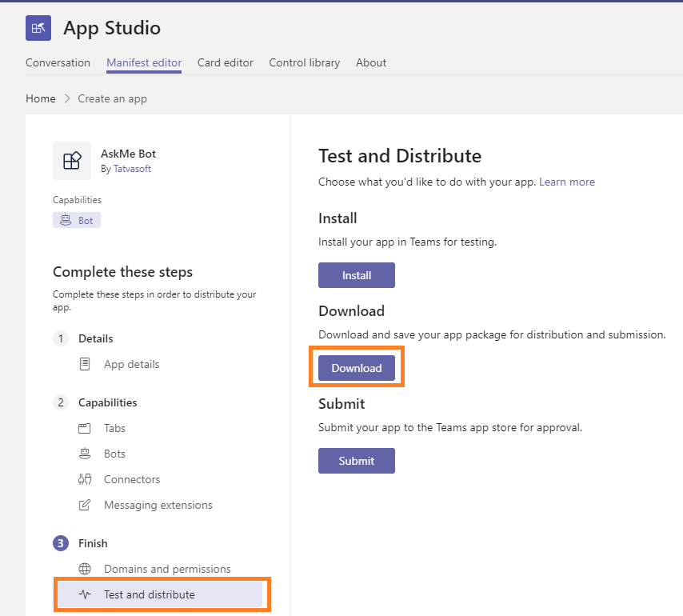The height and width of the screenshot is (616, 683).
Task: Navigate to Home in the breadcrumb
Action: pos(41,98)
